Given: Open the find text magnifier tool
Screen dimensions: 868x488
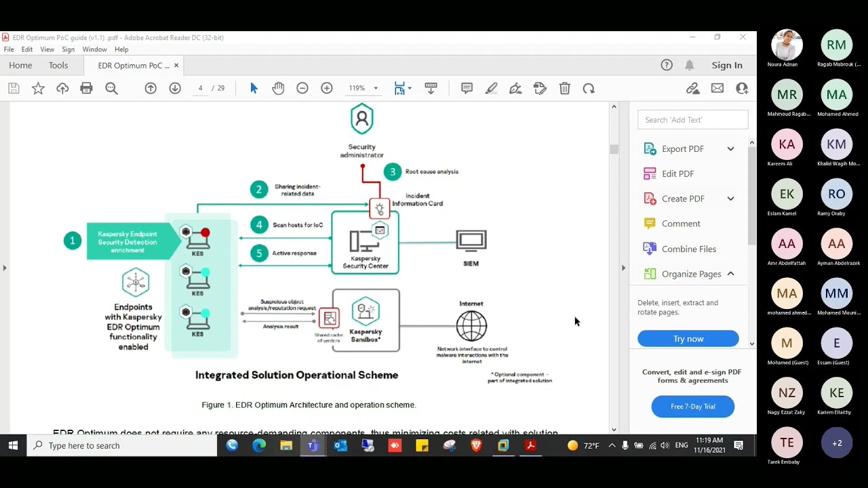Looking at the screenshot, I should [x=111, y=88].
